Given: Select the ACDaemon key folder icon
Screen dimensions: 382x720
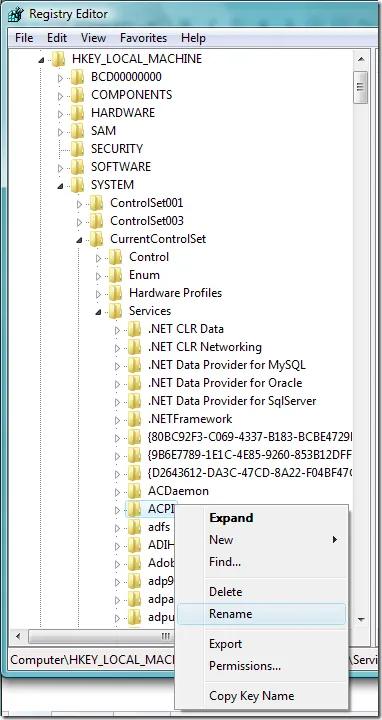Looking at the screenshot, I should point(134,491).
